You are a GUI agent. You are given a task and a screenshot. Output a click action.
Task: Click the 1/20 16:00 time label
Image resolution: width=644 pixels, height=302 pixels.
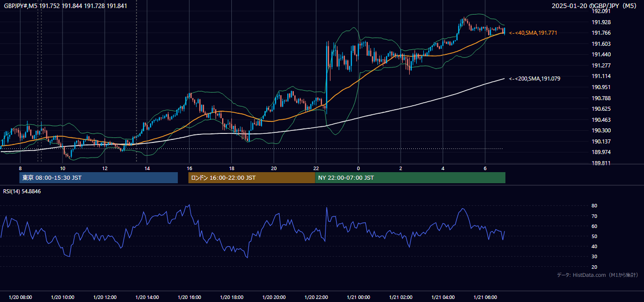(189, 297)
